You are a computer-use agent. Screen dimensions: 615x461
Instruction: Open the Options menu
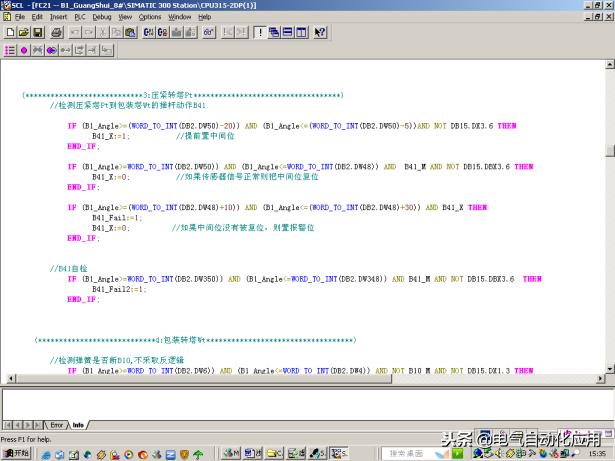[150, 17]
